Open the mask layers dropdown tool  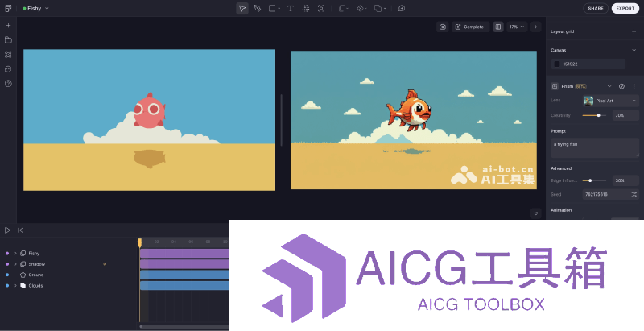pos(343,8)
